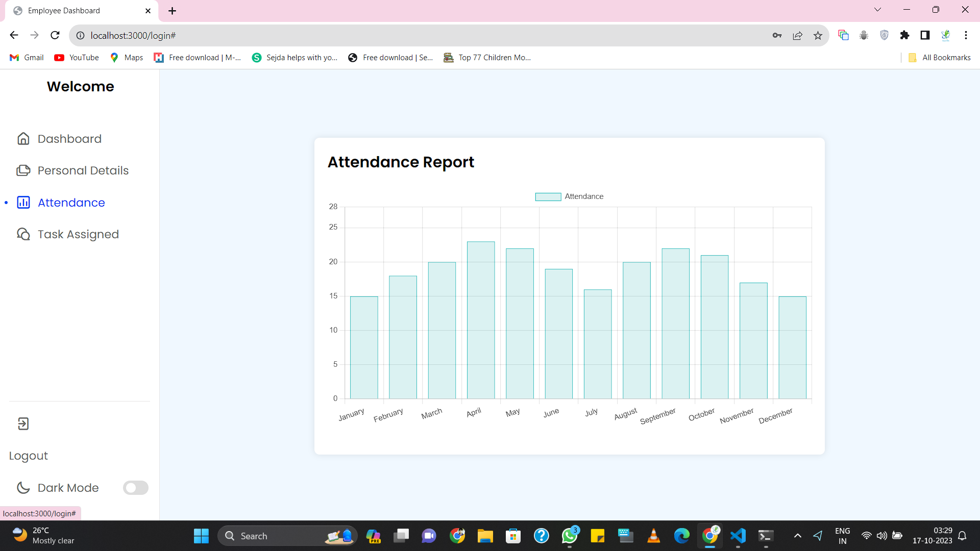
Task: Open the Chrome extensions puzzle icon
Action: coord(904,35)
